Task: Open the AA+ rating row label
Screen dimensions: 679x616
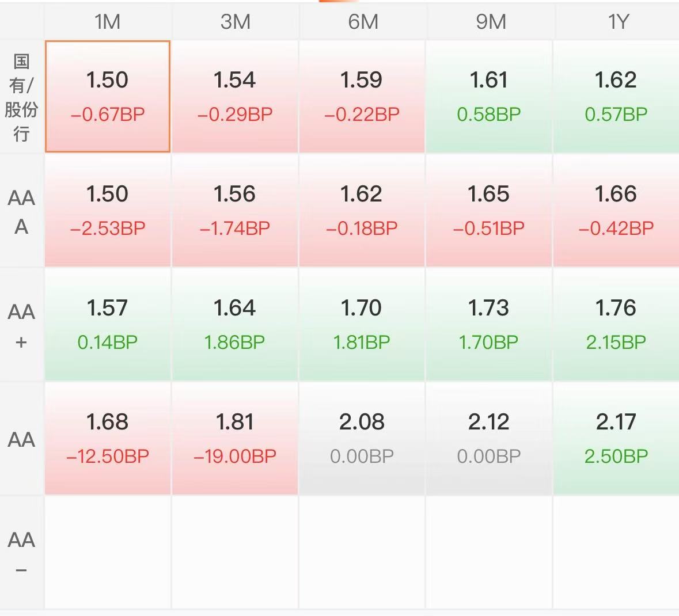Action: pyautogui.click(x=22, y=325)
